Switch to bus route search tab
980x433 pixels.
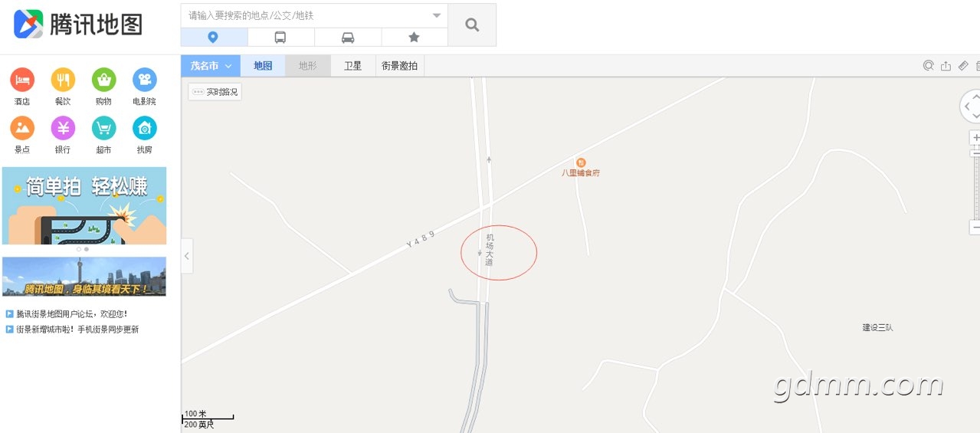point(280,37)
